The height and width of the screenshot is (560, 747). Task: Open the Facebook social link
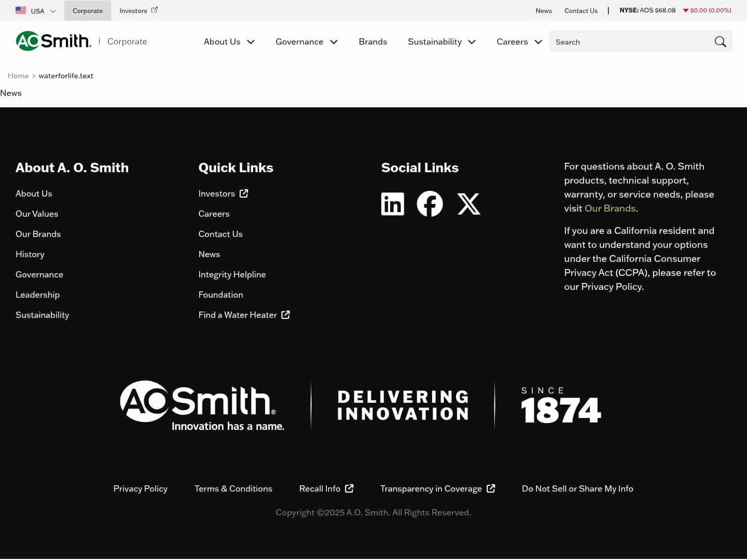(x=430, y=204)
